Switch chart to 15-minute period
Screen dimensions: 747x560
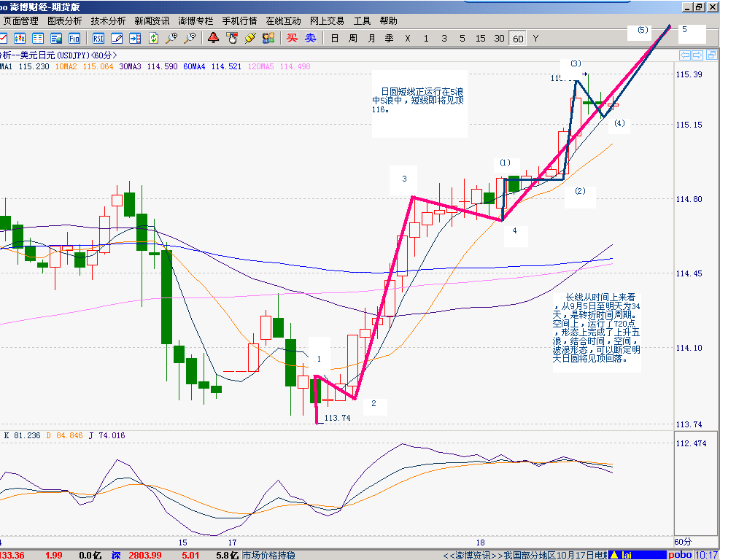click(x=481, y=38)
